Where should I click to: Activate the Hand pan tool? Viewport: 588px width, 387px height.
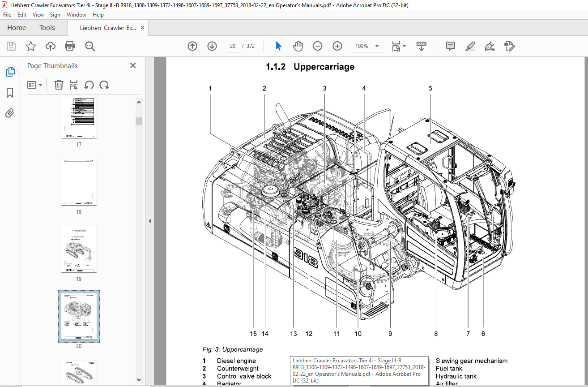click(x=298, y=46)
